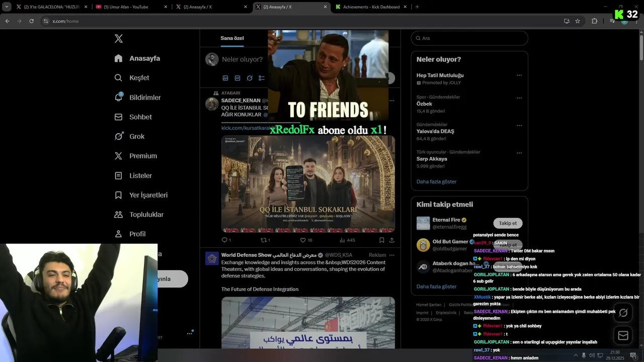The width and height of the screenshot is (644, 362).
Task: Open Imprint footer link
Action: click(x=422, y=313)
